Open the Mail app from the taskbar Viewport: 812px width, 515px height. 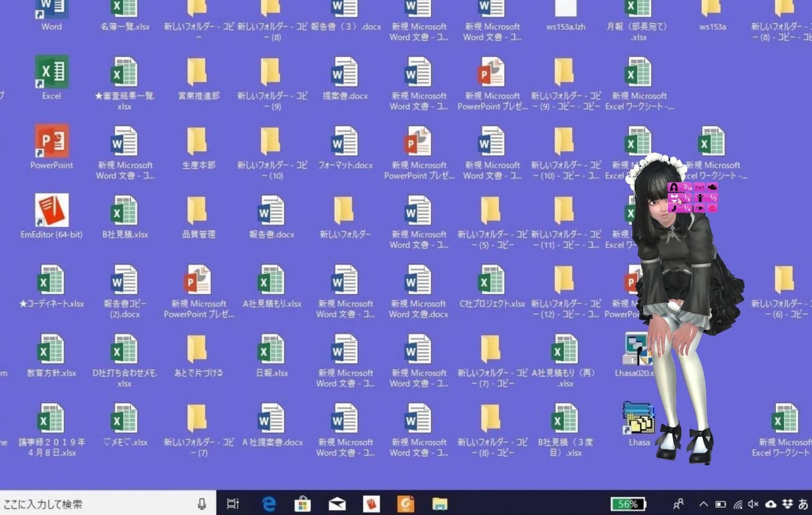[337, 504]
